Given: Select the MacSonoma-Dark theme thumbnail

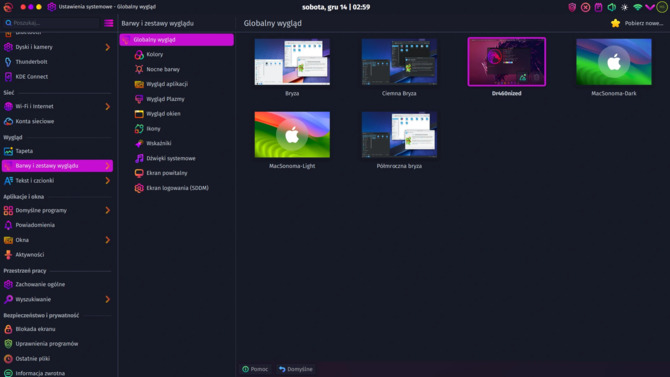Looking at the screenshot, I should click(x=614, y=62).
